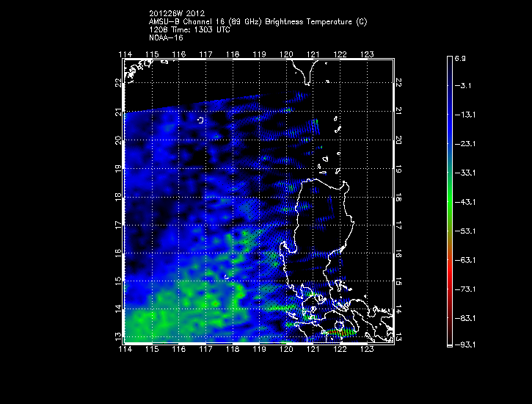The height and width of the screenshot is (404, 532).
Task: Click the -43.1 color scale label
Action: (x=465, y=202)
